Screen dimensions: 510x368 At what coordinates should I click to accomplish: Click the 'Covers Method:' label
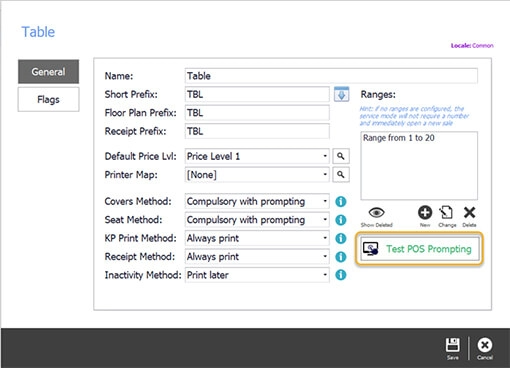(x=138, y=201)
